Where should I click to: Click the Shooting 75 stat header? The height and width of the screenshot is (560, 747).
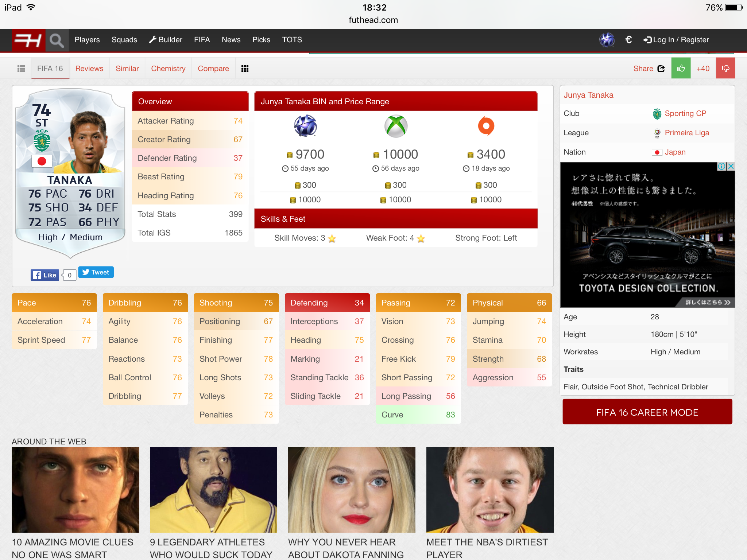(x=236, y=303)
